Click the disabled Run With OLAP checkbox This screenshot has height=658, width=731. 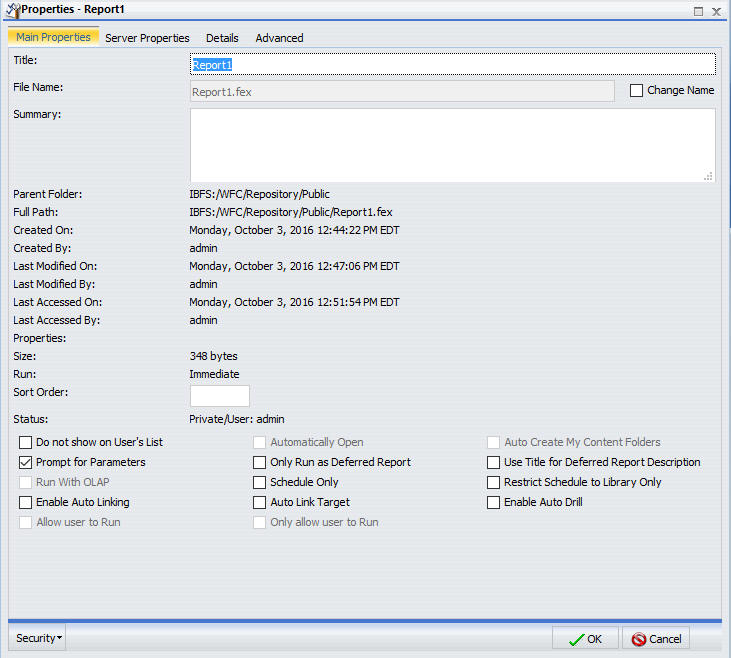[26, 482]
